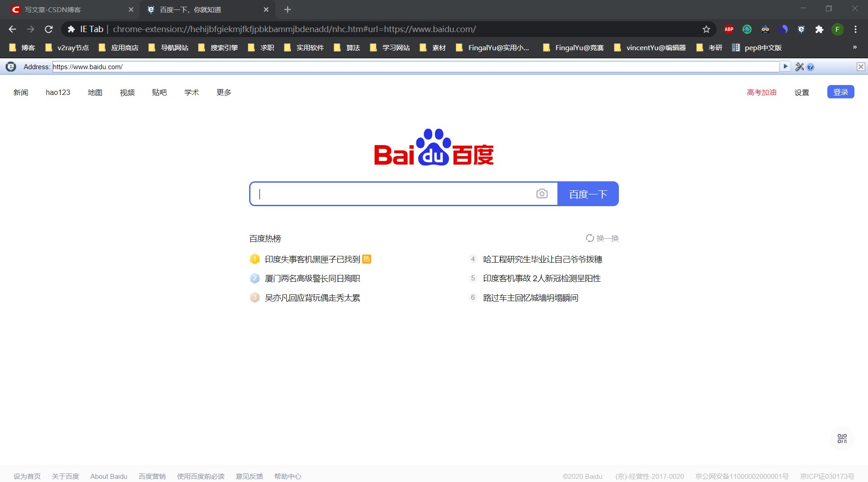Click the IE Tab extension icon in toolbar

pyautogui.click(x=801, y=29)
